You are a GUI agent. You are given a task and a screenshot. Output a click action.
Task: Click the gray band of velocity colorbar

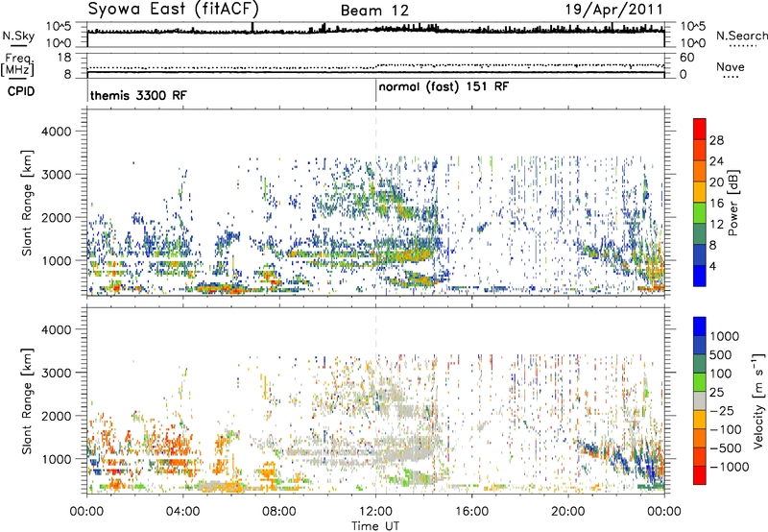click(x=700, y=400)
